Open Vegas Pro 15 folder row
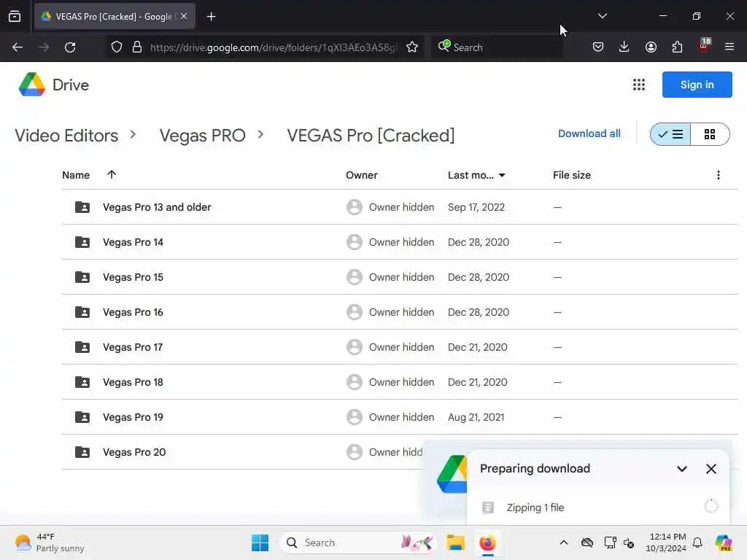 (399, 277)
